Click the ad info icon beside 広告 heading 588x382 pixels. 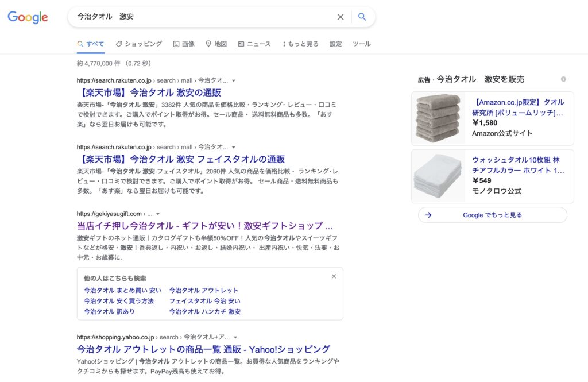click(563, 79)
